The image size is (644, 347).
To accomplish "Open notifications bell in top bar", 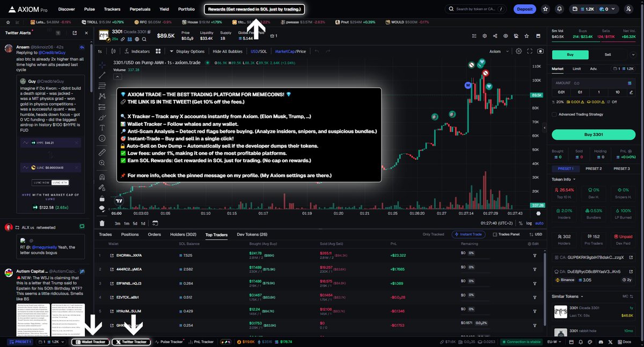I will (x=560, y=9).
